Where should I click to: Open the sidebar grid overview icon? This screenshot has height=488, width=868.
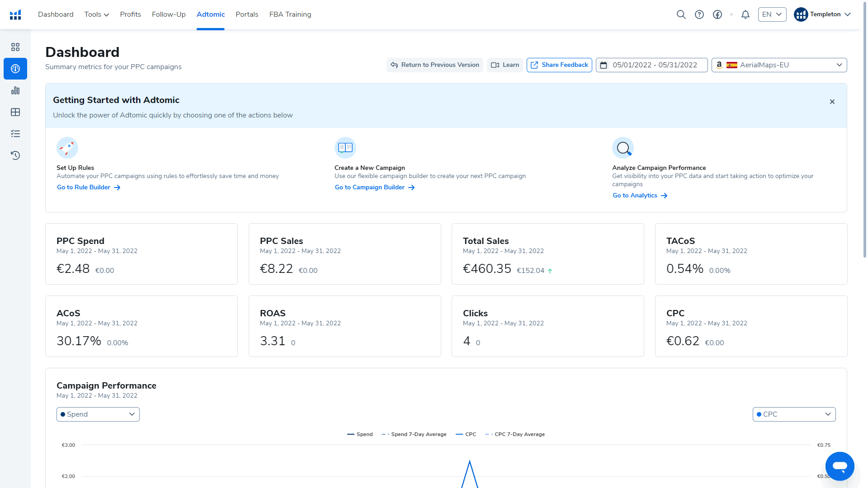[15, 47]
